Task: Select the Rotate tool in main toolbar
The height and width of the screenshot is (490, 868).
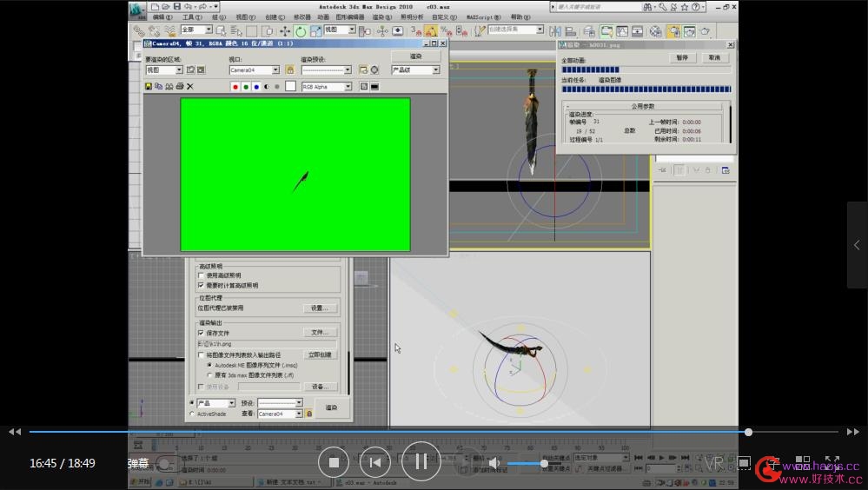Action: pyautogui.click(x=300, y=31)
